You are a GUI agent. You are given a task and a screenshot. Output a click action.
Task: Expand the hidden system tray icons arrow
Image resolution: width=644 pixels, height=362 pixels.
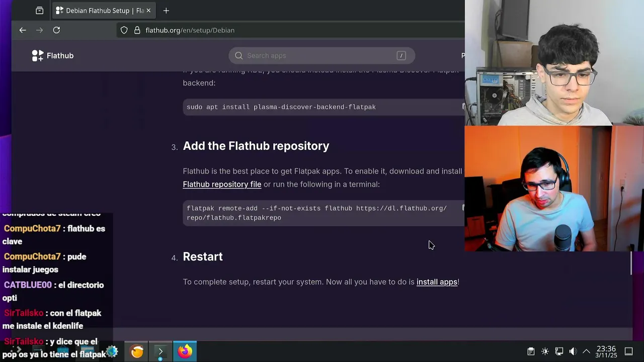click(586, 351)
